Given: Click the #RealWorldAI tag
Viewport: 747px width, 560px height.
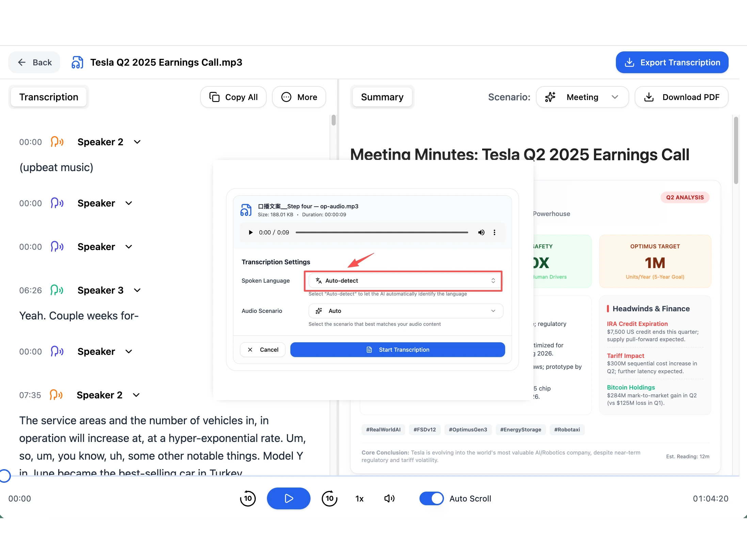Looking at the screenshot, I should (383, 430).
